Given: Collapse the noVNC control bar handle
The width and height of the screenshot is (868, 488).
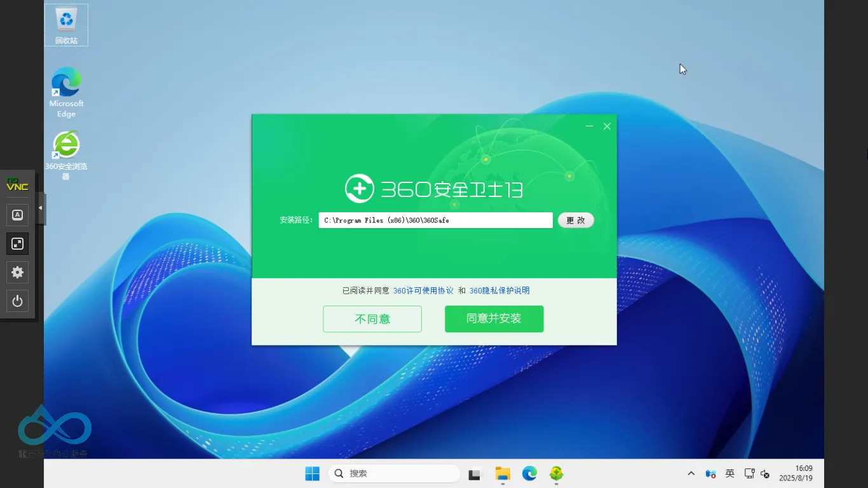Looking at the screenshot, I should (41, 208).
